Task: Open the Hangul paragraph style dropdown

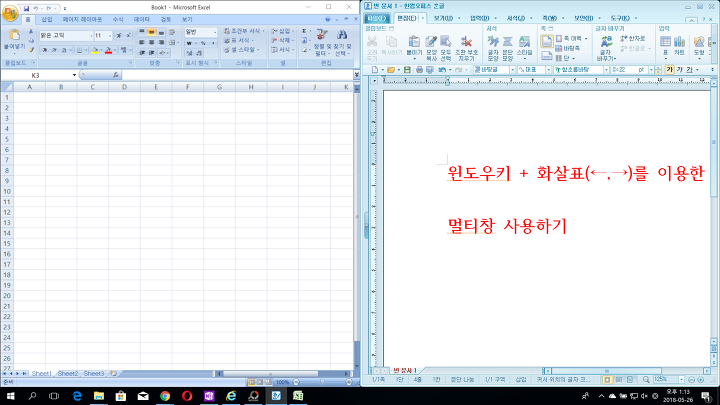Action: coord(512,70)
